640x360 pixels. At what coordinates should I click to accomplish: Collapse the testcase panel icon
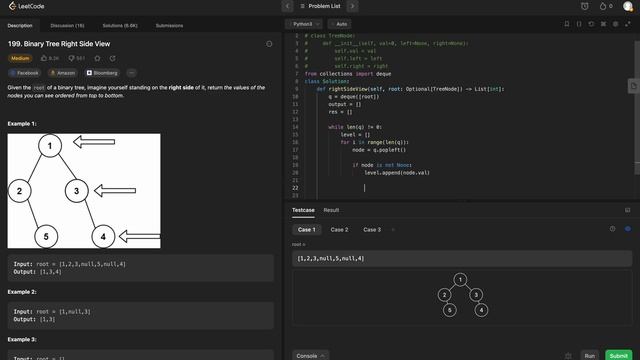click(628, 210)
